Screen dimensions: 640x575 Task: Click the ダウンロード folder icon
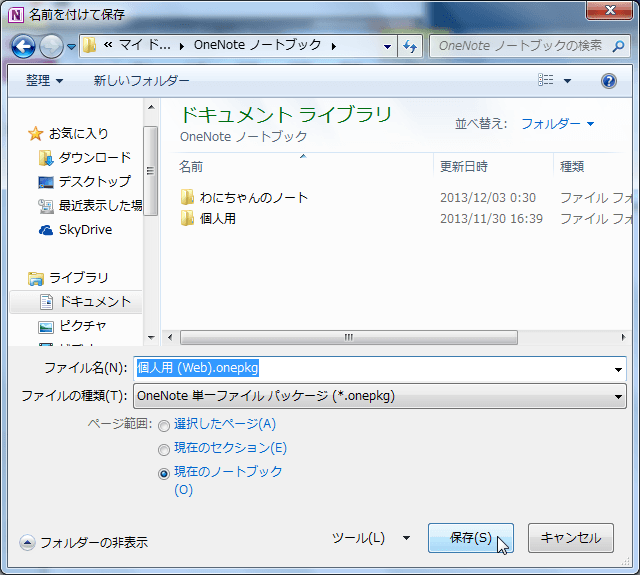coord(46,158)
